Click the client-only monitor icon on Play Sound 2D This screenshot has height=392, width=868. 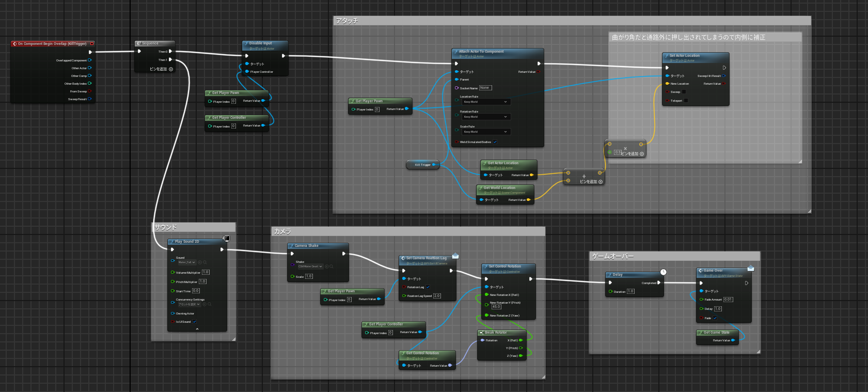(x=226, y=238)
